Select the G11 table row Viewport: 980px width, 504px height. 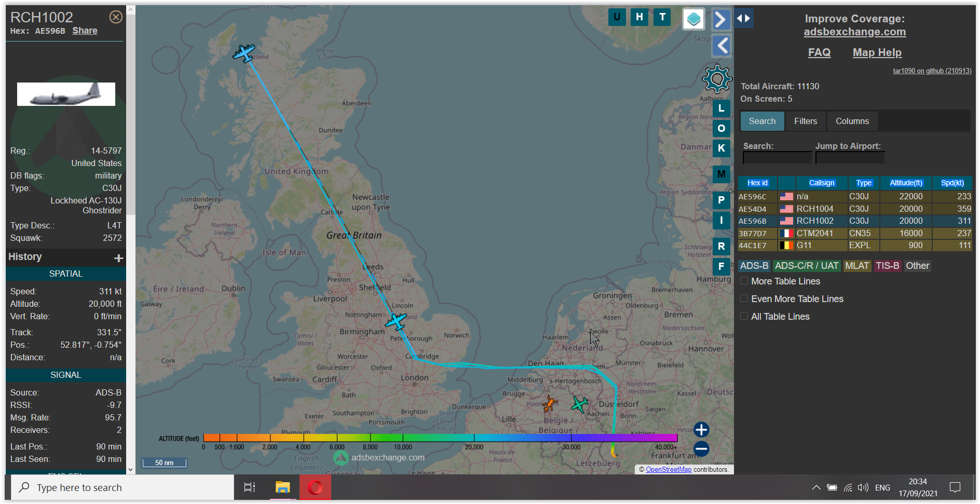click(x=855, y=245)
